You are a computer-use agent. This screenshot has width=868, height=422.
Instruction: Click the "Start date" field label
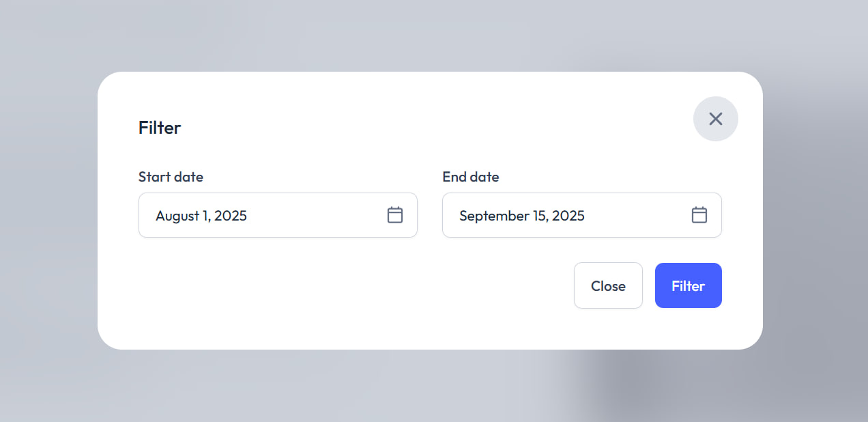171,177
